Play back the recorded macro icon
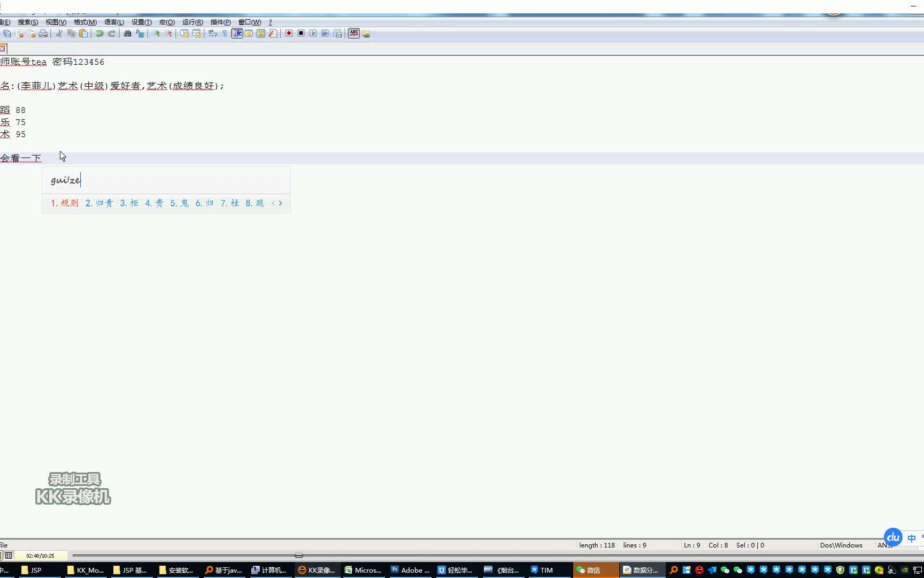Viewport: 924px width, 578px height. (x=313, y=34)
